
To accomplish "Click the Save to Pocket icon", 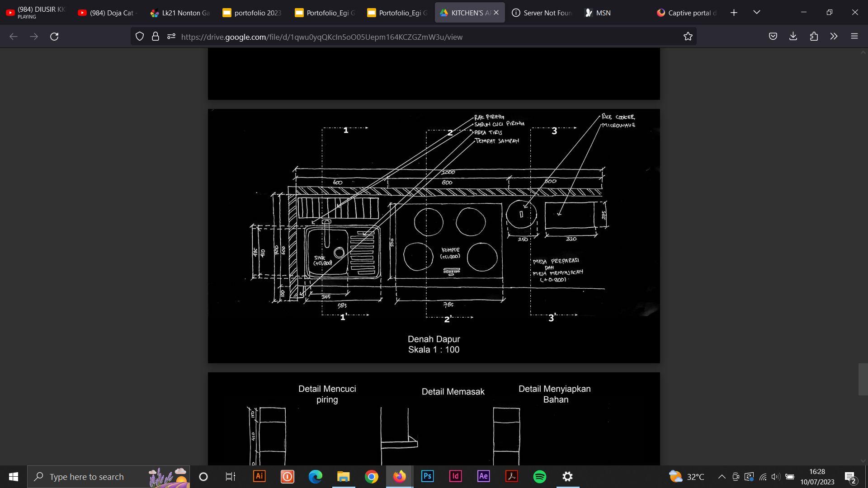I will point(773,37).
